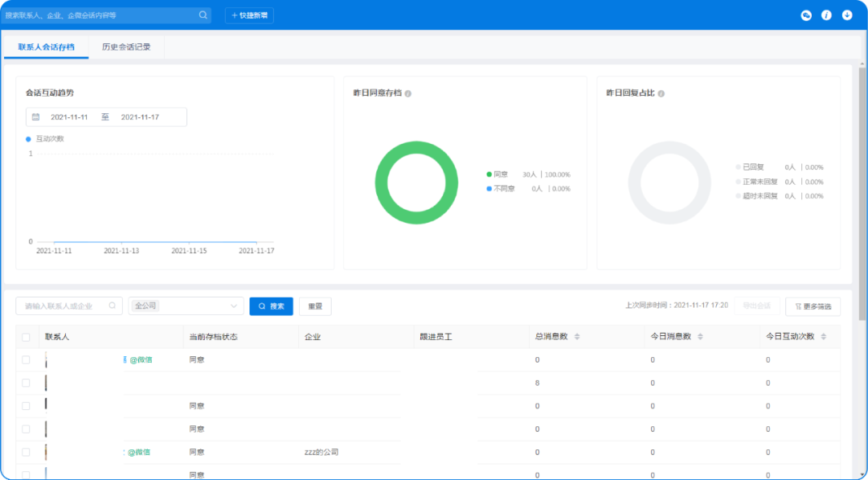The width and height of the screenshot is (868, 480).
Task: Click the zzz的公司 cell
Action: click(321, 453)
